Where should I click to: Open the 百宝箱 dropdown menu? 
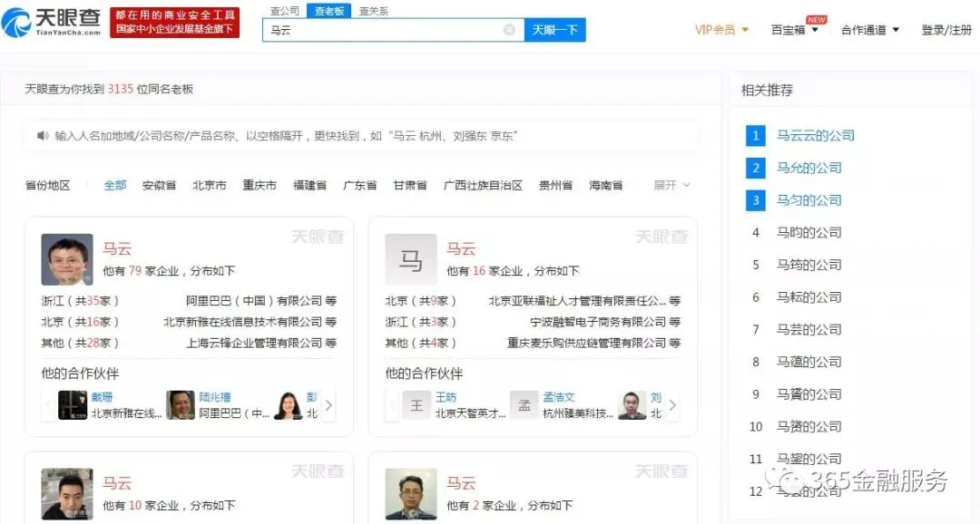794,29
